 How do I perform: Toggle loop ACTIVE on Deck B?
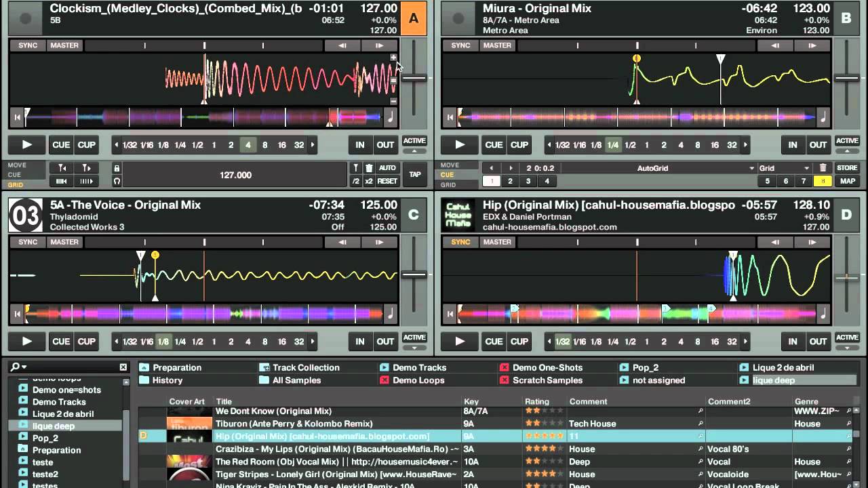pos(847,141)
